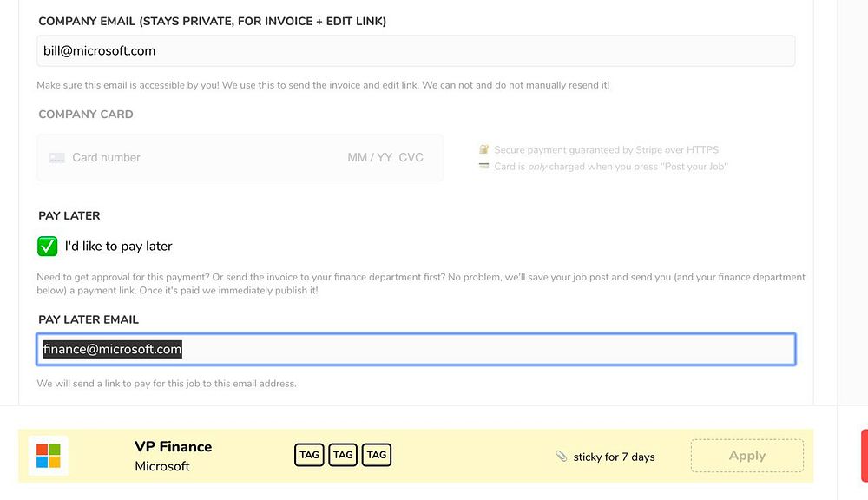The width and height of the screenshot is (868, 500).
Task: Click the credit card icon in card field
Action: pyautogui.click(x=57, y=158)
